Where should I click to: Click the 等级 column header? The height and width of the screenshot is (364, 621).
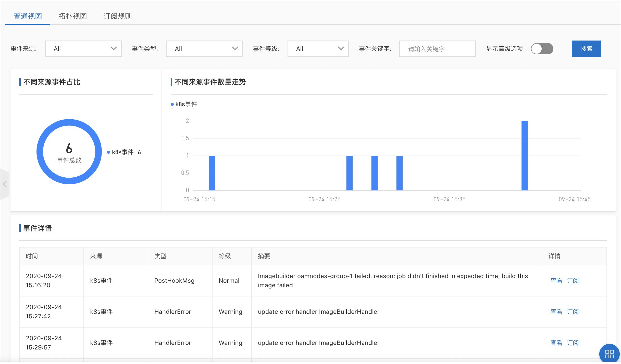coord(232,256)
